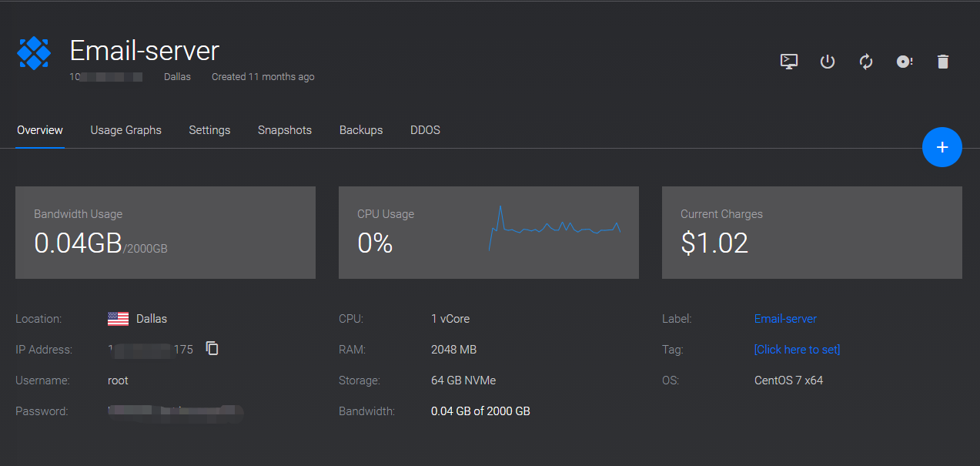The width and height of the screenshot is (980, 466).
Task: Click the blue Vultr logo icon
Action: coord(34,53)
